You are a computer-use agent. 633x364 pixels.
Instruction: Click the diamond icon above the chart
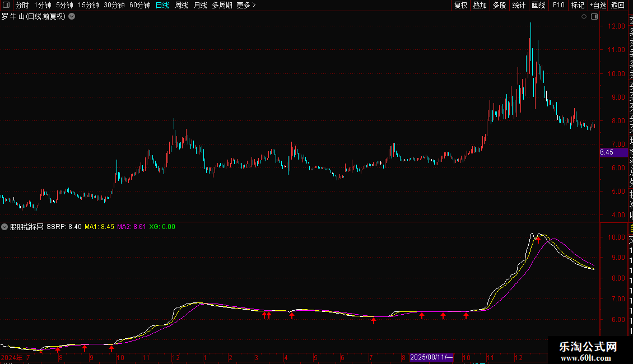coord(584,17)
